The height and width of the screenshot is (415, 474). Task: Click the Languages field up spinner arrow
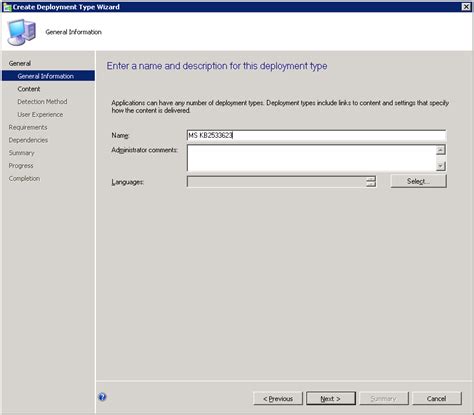(371, 179)
